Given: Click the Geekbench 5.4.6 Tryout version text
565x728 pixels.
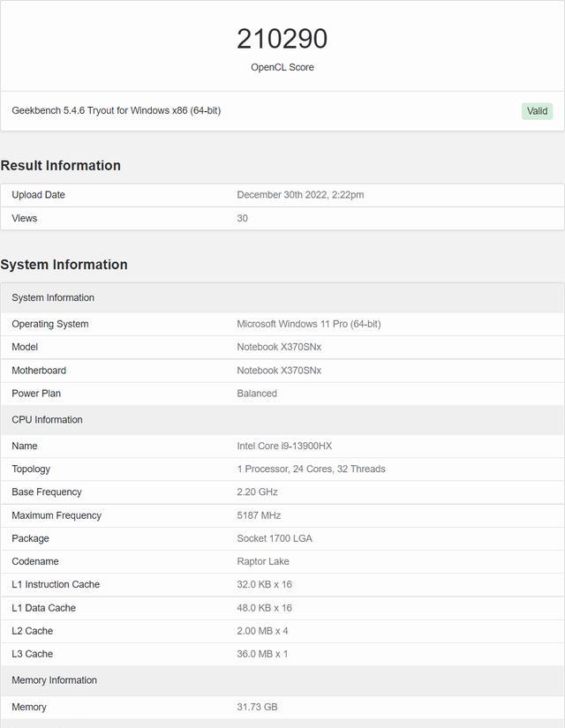Looking at the screenshot, I should point(117,110).
